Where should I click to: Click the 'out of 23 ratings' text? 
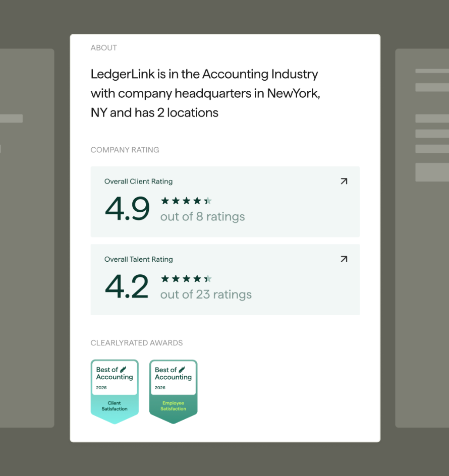(206, 294)
